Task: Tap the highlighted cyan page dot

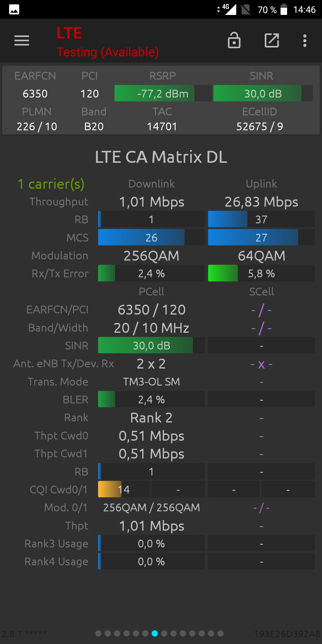Action: point(155,633)
